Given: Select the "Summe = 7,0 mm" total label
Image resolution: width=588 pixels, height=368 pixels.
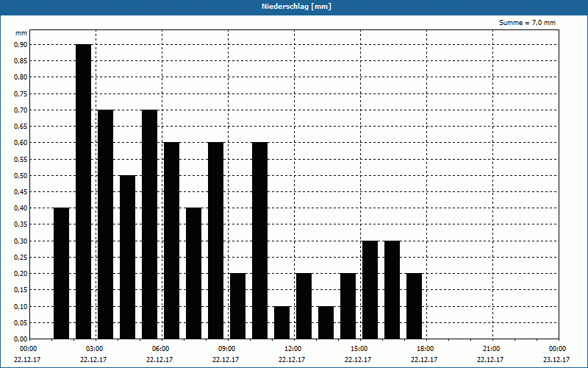Looking at the screenshot, I should pyautogui.click(x=527, y=23).
